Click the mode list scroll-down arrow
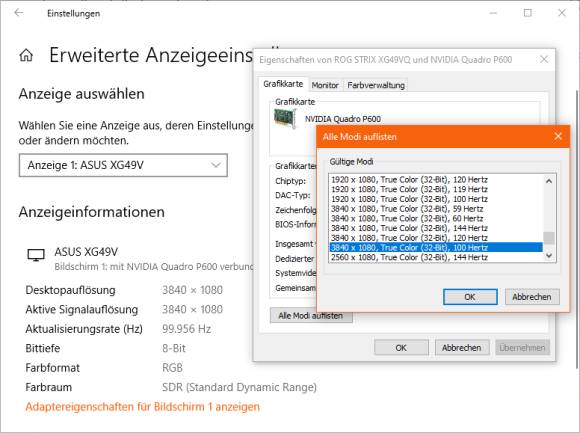 (549, 256)
